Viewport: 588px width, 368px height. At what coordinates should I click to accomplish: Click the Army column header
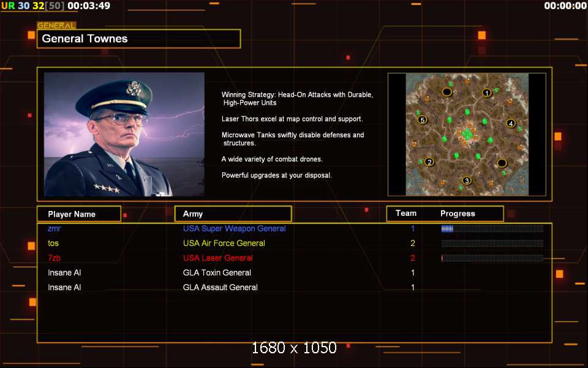pyautogui.click(x=233, y=213)
